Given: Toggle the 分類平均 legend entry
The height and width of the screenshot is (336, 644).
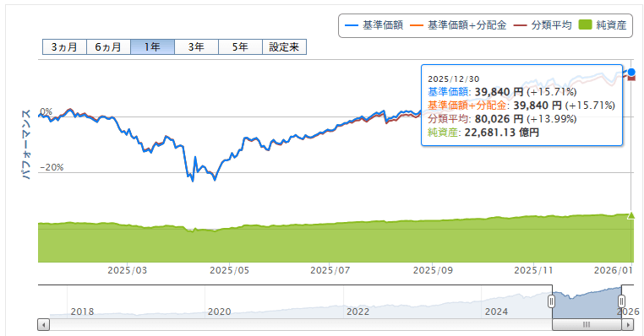Looking at the screenshot, I should tap(543, 25).
